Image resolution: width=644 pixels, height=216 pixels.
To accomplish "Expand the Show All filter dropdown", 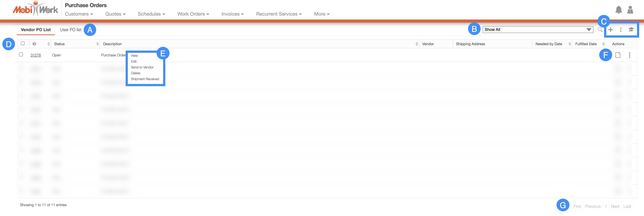I will coord(538,30).
